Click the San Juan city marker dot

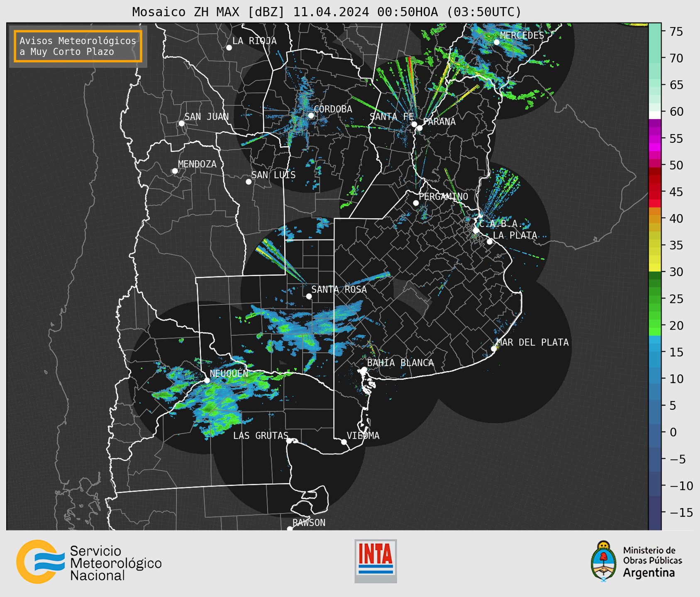181,123
